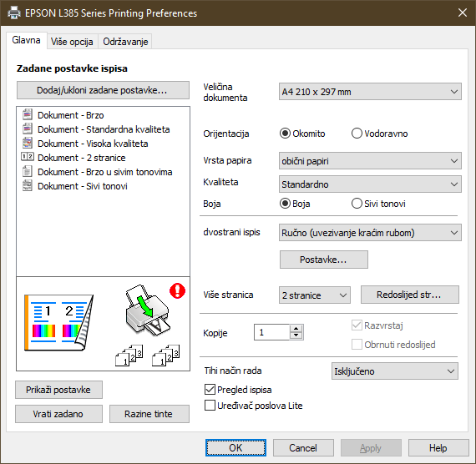Screen dimensions: 476x464
Task: Click the printer icon in title bar
Action: coord(13,13)
